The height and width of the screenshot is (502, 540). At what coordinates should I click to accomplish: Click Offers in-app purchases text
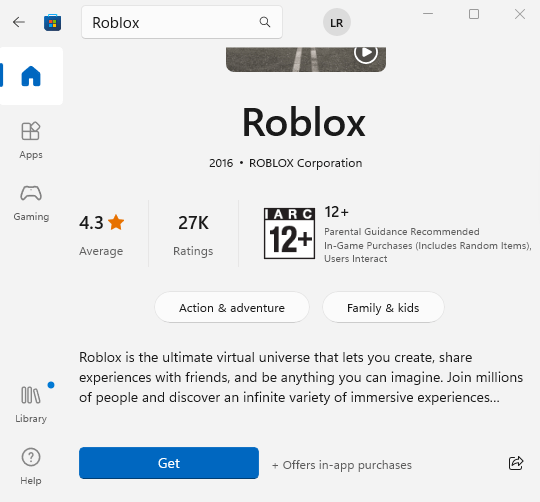pyautogui.click(x=342, y=465)
